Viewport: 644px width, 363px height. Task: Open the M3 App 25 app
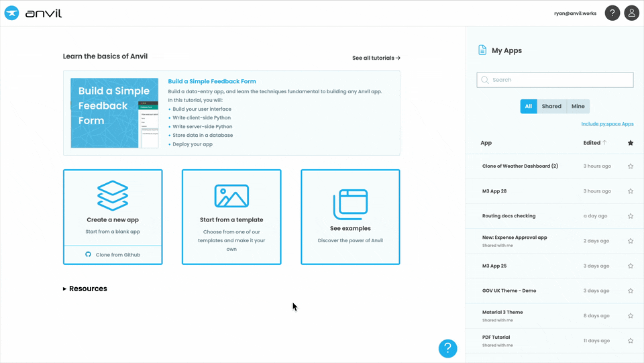(x=494, y=266)
